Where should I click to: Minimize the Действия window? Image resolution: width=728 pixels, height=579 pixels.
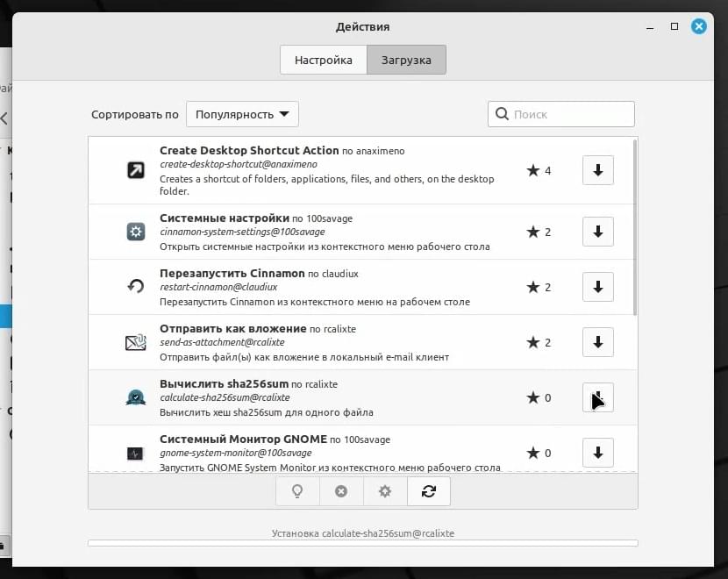coord(650,27)
